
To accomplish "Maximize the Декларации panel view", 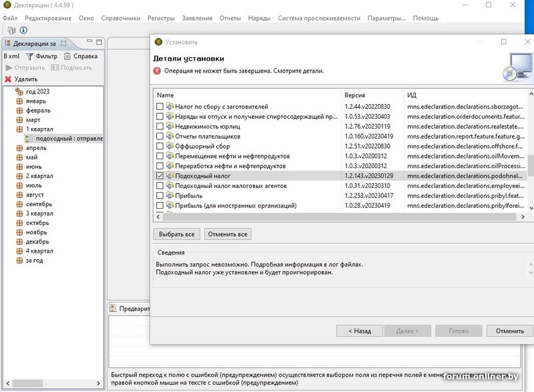I will coord(97,43).
